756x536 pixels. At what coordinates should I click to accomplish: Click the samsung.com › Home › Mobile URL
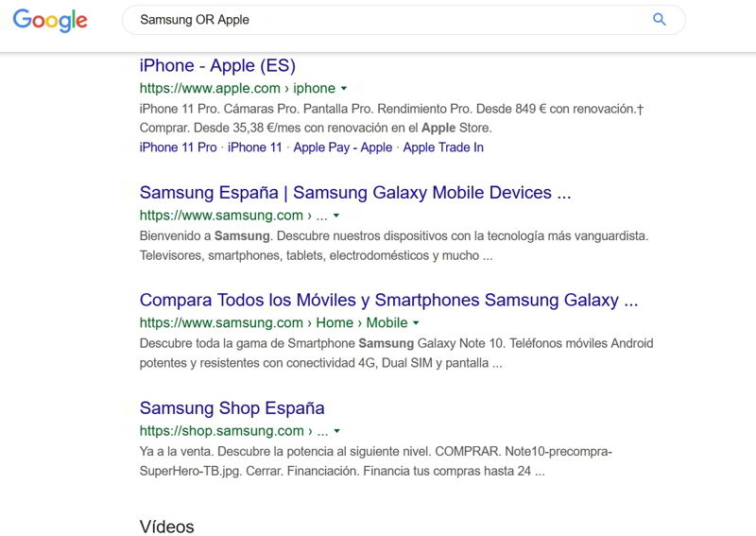(x=273, y=323)
